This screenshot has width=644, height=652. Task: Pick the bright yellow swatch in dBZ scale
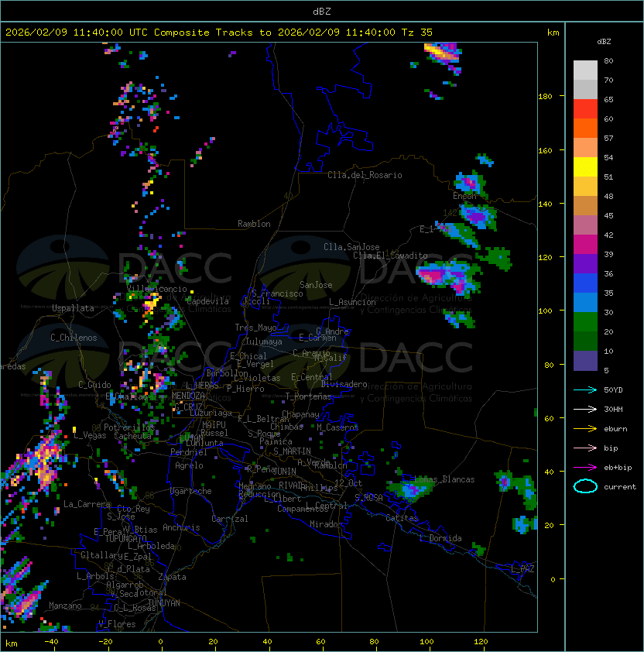[585, 167]
